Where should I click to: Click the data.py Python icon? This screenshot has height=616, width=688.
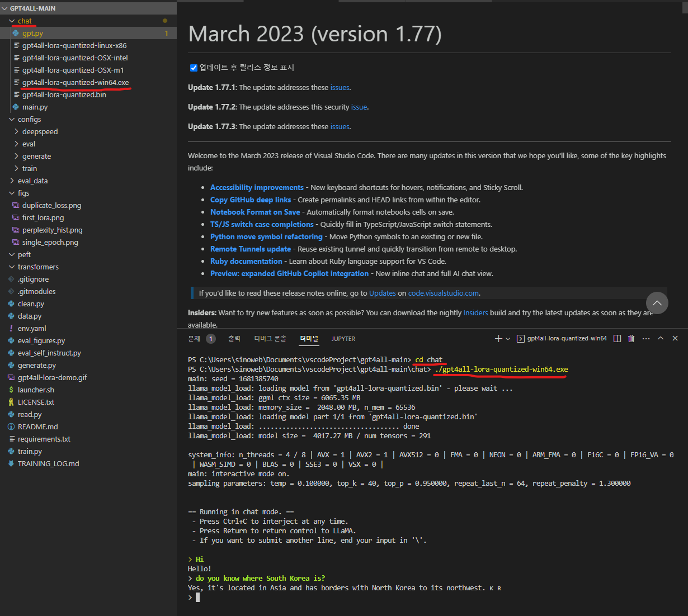pos(11,316)
